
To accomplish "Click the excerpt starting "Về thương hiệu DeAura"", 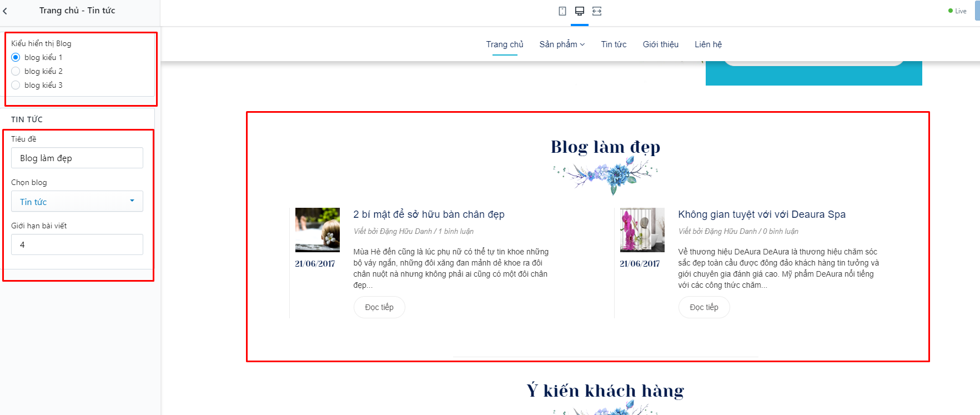I will (x=778, y=268).
